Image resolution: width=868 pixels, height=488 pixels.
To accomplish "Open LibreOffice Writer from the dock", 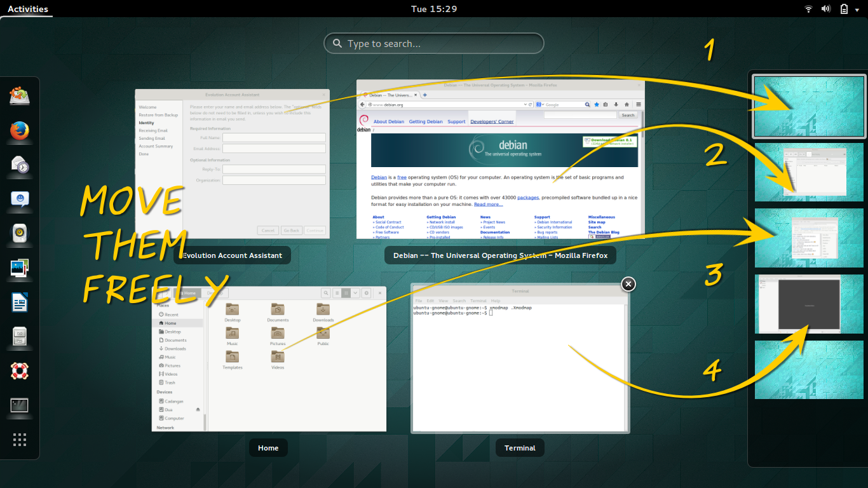I will (x=19, y=302).
